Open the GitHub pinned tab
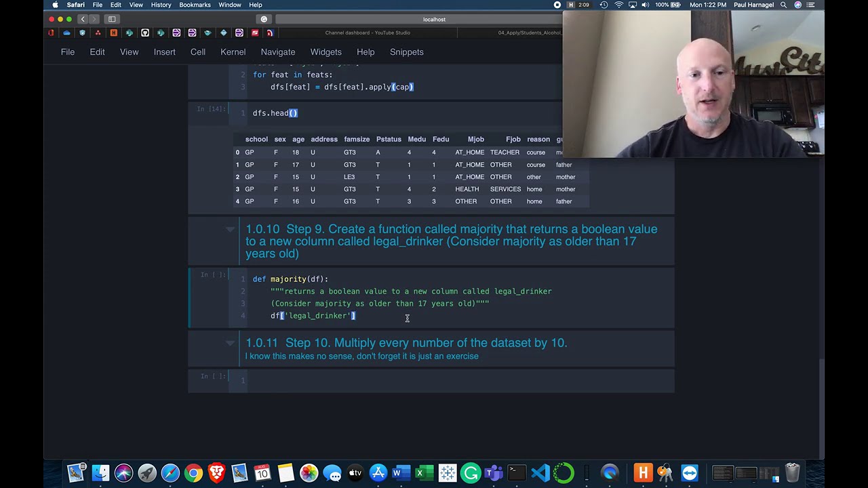The image size is (868, 488). coord(145,33)
